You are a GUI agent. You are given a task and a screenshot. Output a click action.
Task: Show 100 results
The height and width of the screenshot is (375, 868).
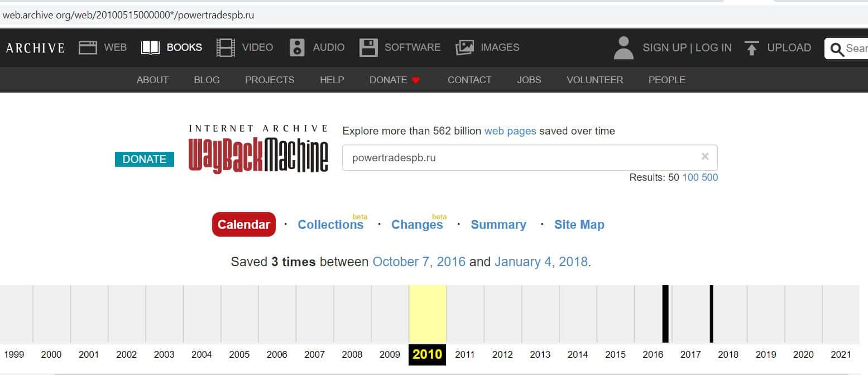click(690, 177)
